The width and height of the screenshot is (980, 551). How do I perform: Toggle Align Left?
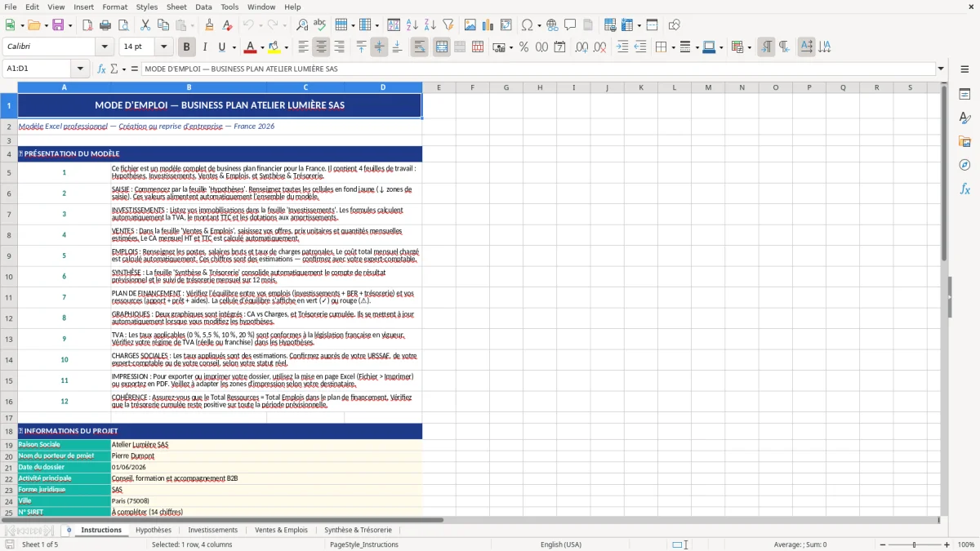tap(303, 47)
